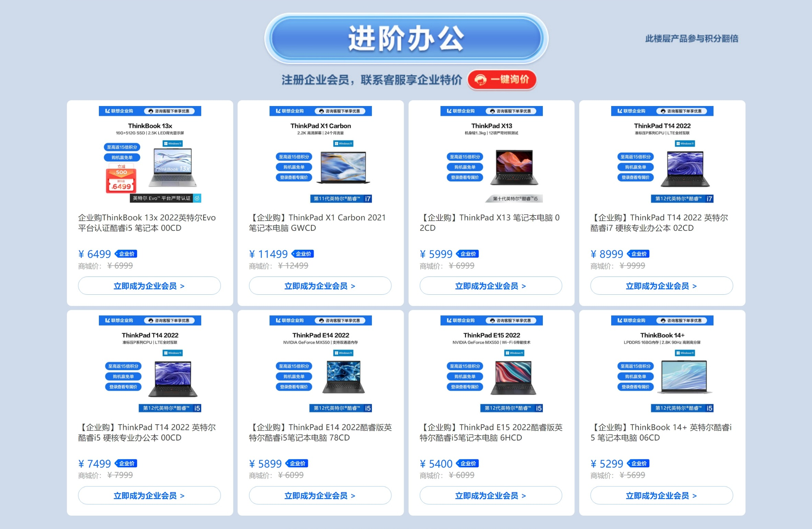Click 联想企业购 logo on ThinkBook 14+ card
812x529 pixels.
pos(631,320)
